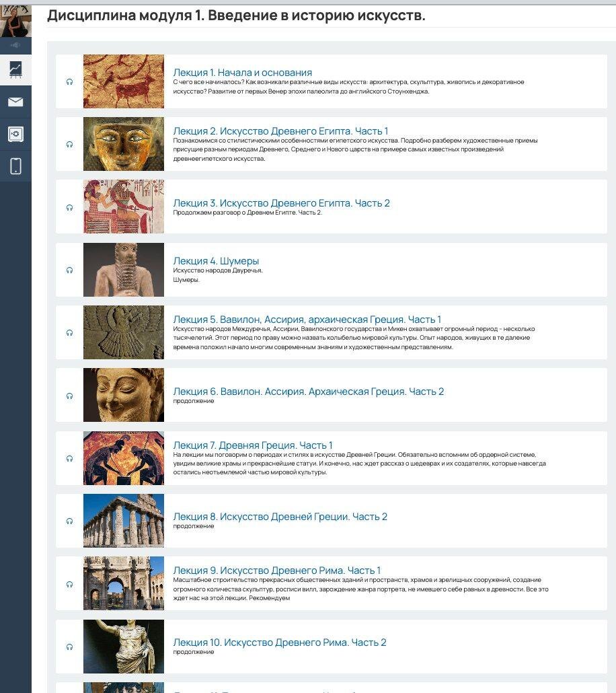Screen dimensions: 616x693
Task: Open Лекция 8. Искусство Древней Греции. Часть 2
Action: tap(280, 517)
